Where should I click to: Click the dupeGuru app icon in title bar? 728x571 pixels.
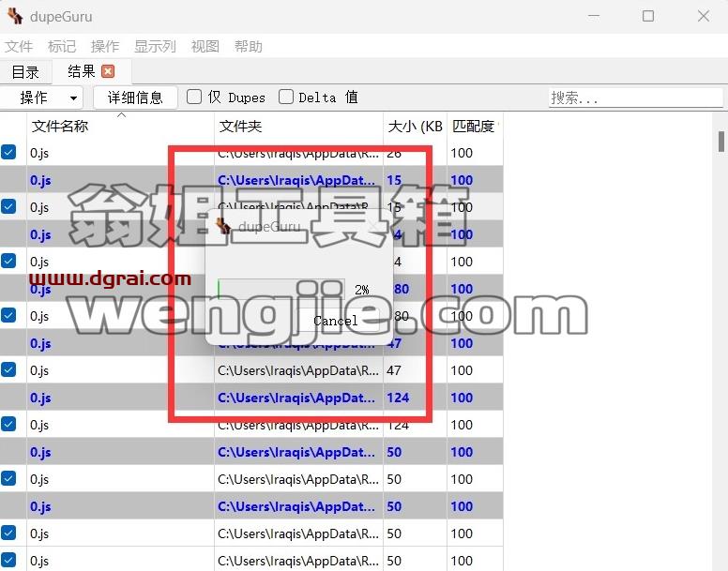(15, 16)
